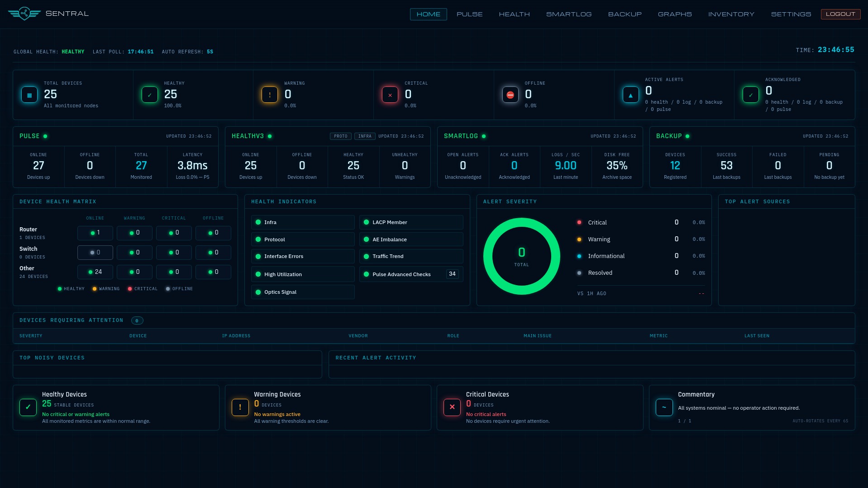Click the Resolved severity grey dot
Image resolution: width=868 pixels, height=488 pixels.
click(x=579, y=273)
